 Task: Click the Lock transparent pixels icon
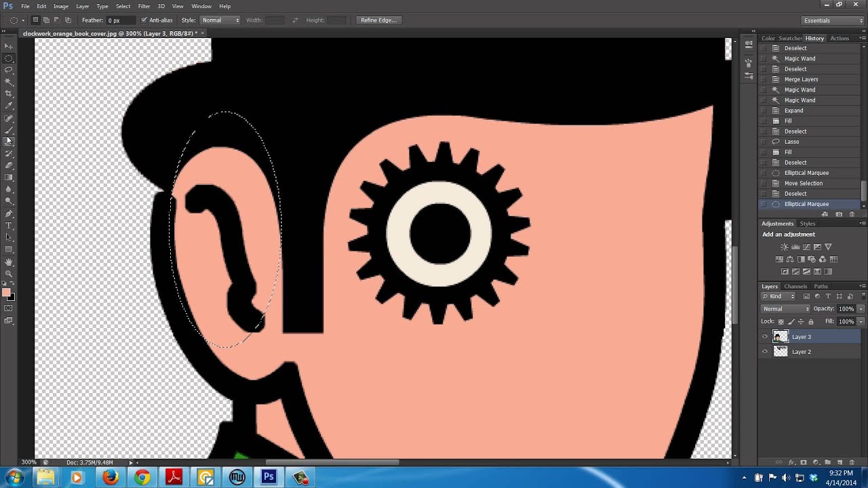tap(781, 322)
